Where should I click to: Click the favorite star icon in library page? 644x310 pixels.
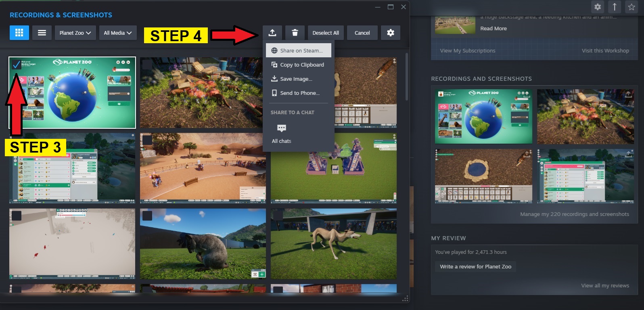pos(631,6)
